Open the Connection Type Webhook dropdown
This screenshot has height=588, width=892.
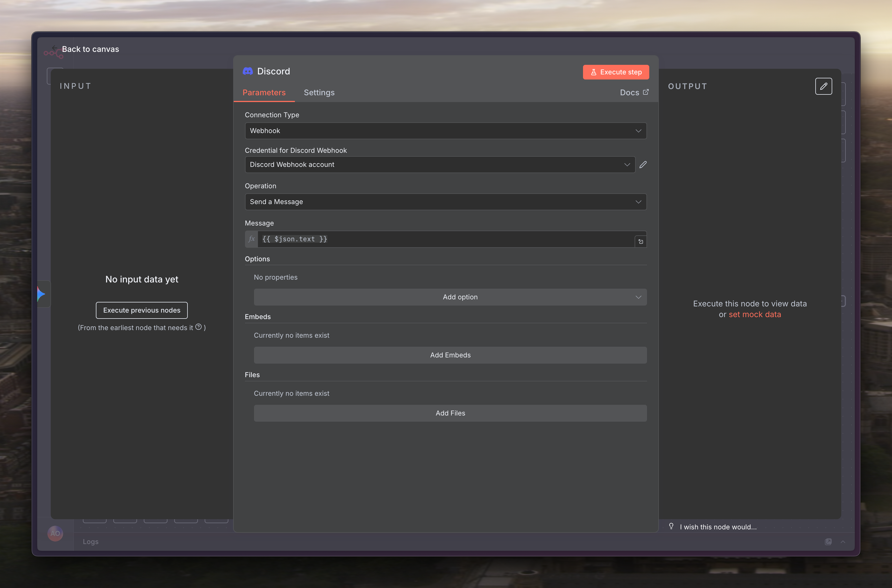click(445, 131)
